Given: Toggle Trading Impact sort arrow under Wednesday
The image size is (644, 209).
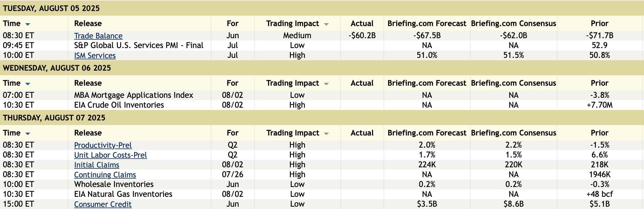Looking at the screenshot, I should [x=326, y=84].
